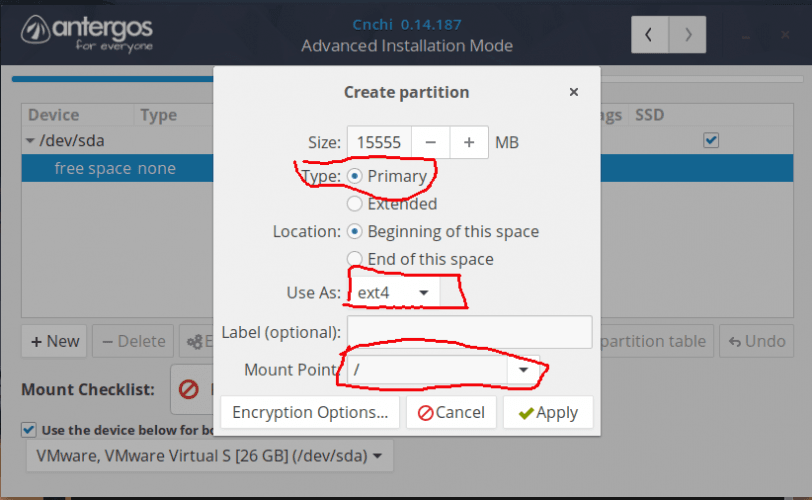This screenshot has height=500, width=812.
Task: Toggle Use the device below for boot checkbox
Action: [x=28, y=430]
